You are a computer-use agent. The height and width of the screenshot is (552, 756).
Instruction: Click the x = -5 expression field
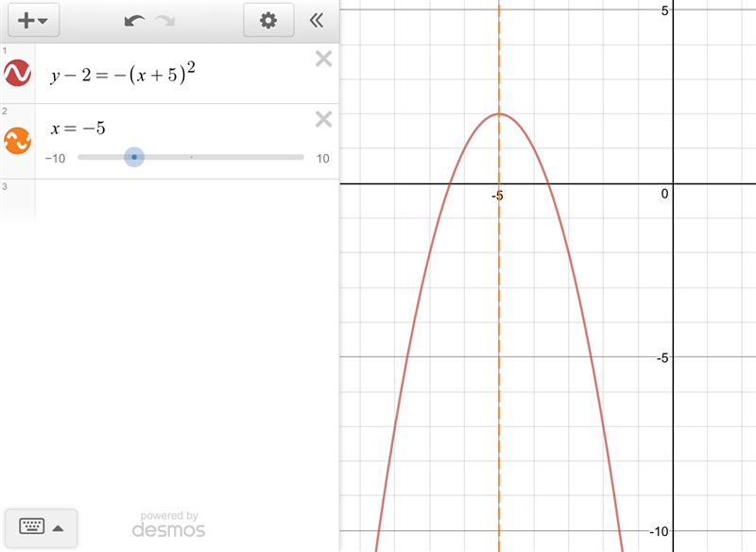point(78,129)
